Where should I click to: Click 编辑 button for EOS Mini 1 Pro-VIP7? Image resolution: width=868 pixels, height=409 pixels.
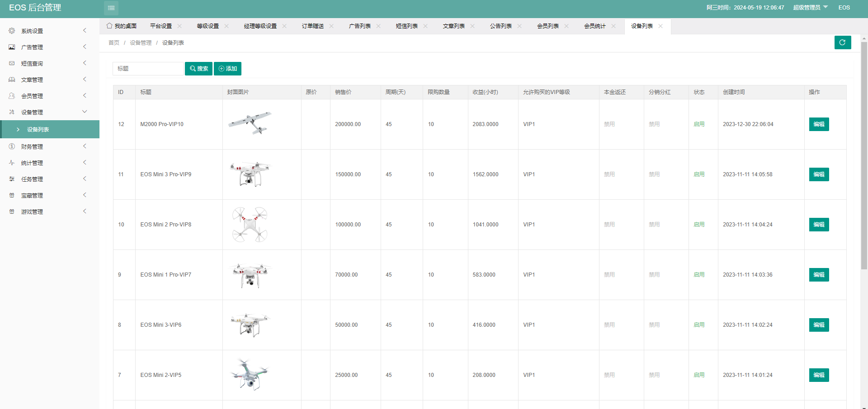tap(819, 275)
